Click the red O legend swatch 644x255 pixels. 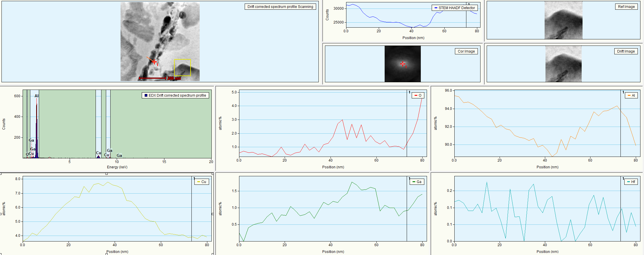(416, 95)
